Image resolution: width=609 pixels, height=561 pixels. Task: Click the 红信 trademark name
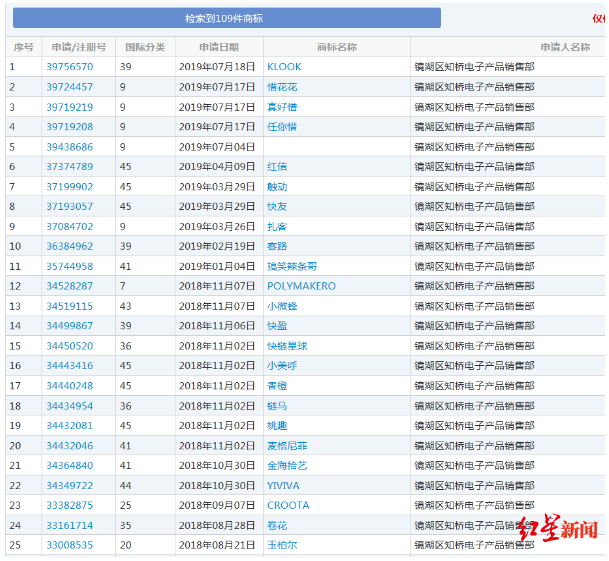pos(277,167)
